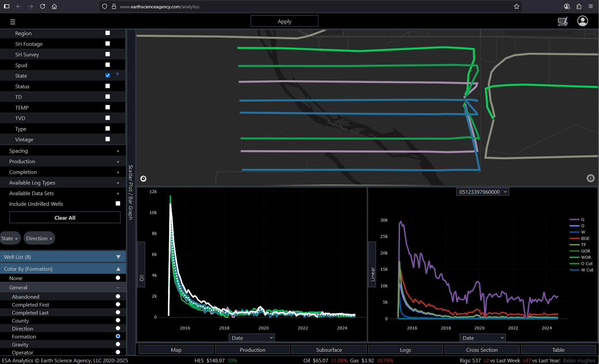Toggle the G series legend swatch
Image resolution: width=599 pixels, height=364 pixels.
click(x=574, y=220)
